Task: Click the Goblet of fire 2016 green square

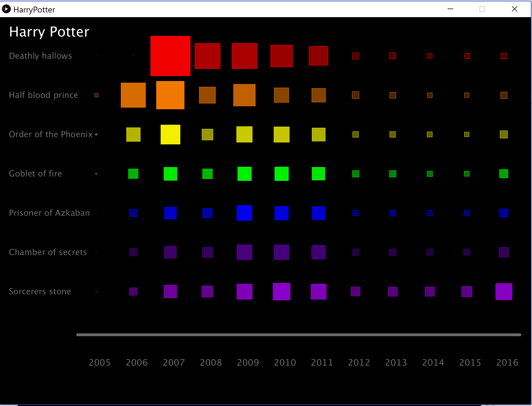Action: pos(504,174)
